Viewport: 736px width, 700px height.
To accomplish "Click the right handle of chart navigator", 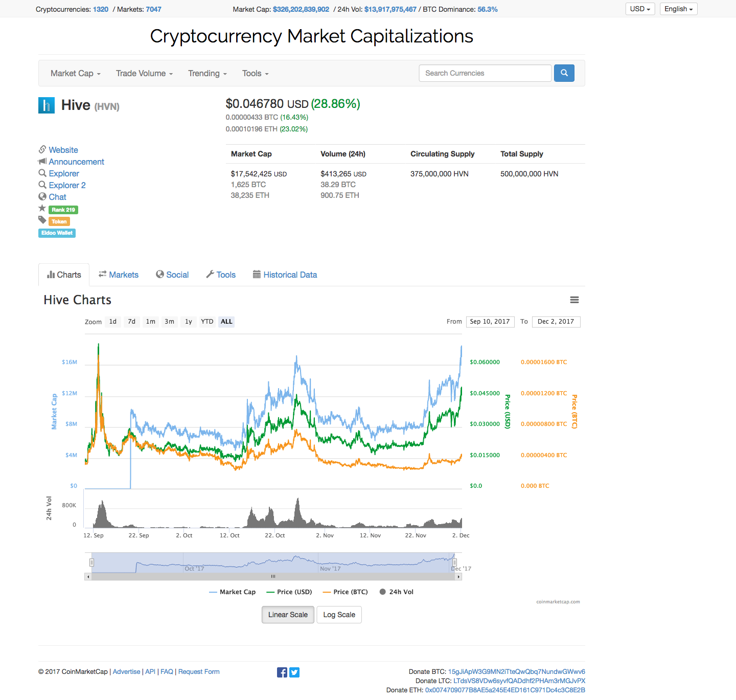I will click(454, 562).
